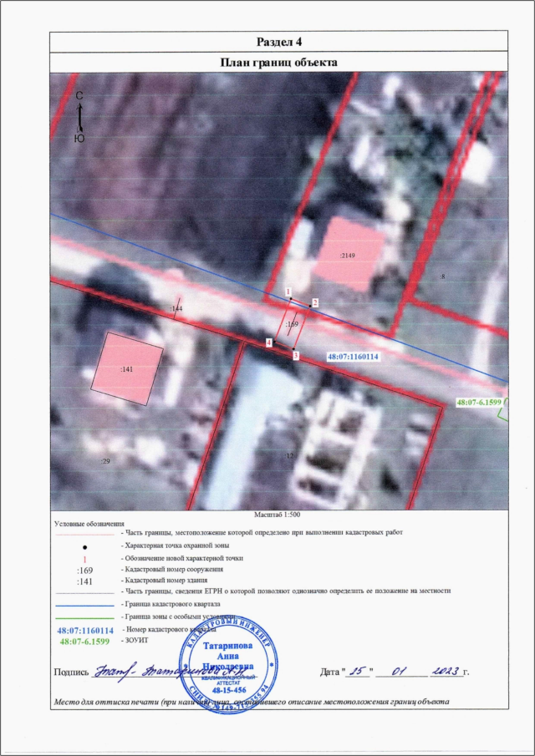Select the pink building labeled :141
Viewport: 535px width, 756px height.
tap(128, 368)
